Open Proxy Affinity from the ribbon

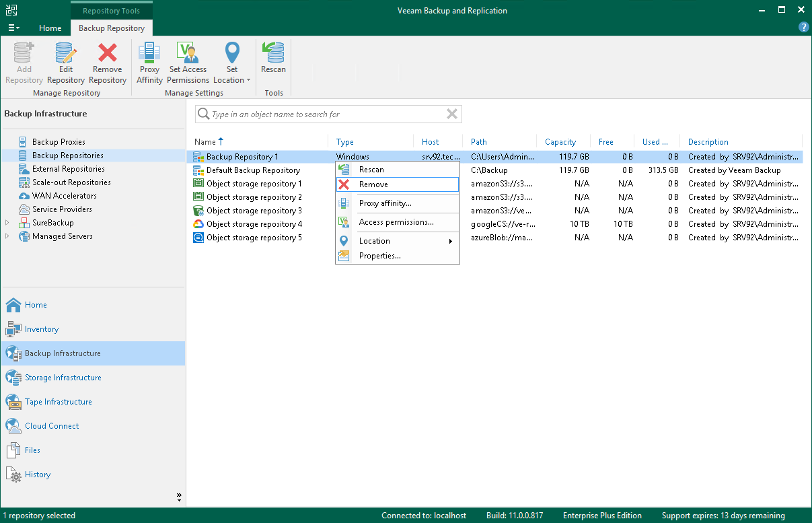[x=149, y=63]
